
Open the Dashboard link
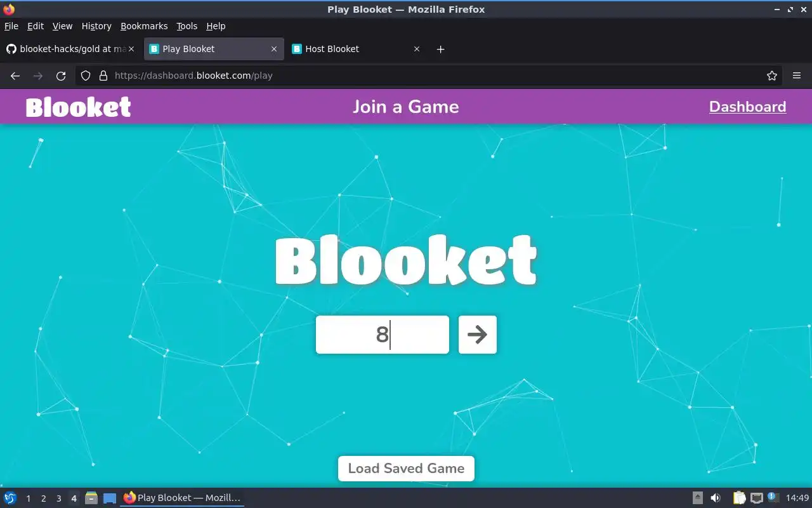pyautogui.click(x=747, y=107)
